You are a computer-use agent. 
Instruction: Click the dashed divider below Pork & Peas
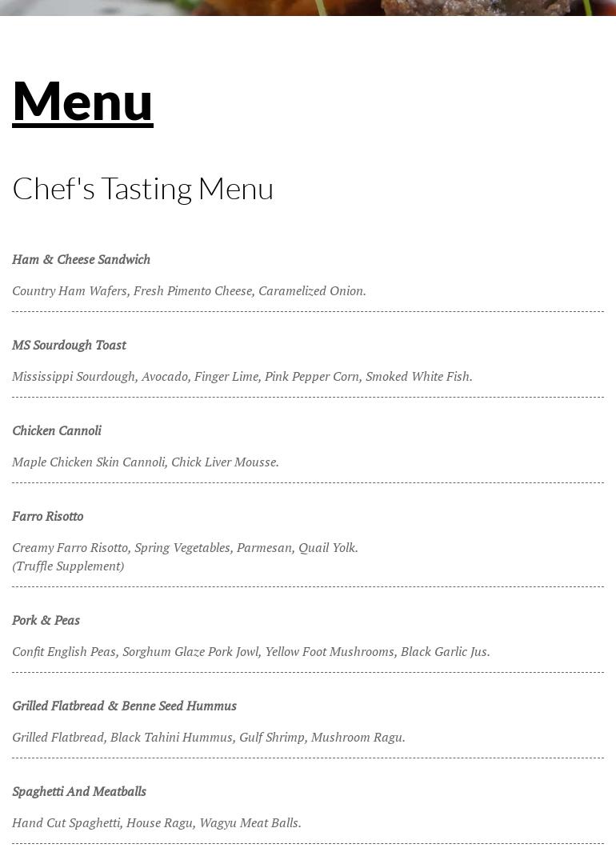[308, 672]
